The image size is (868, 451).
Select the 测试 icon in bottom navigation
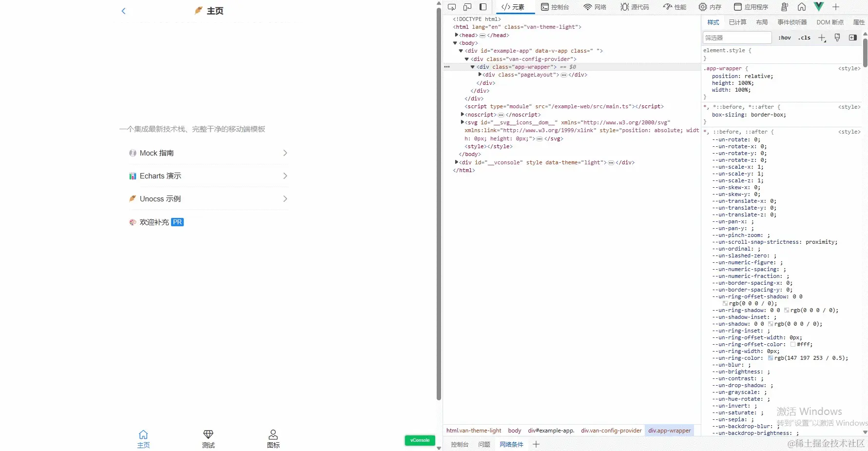[208, 434]
